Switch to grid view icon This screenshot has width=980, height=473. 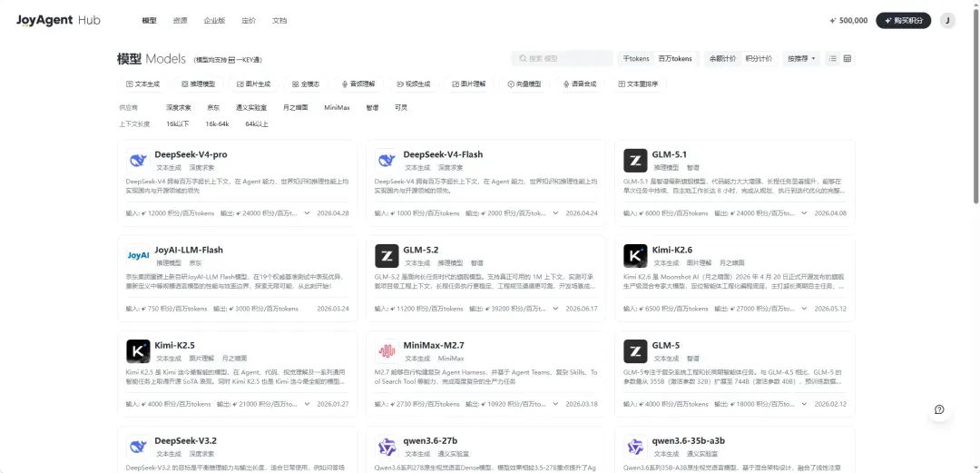pos(848,59)
